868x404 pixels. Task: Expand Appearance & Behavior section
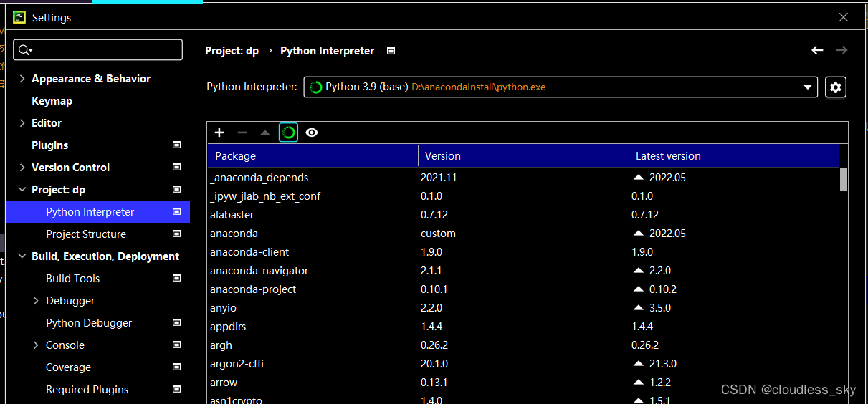coord(22,79)
